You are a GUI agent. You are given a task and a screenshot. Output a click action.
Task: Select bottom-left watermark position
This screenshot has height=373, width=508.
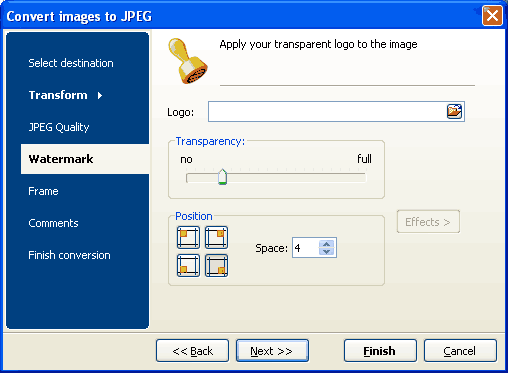pyautogui.click(x=188, y=266)
